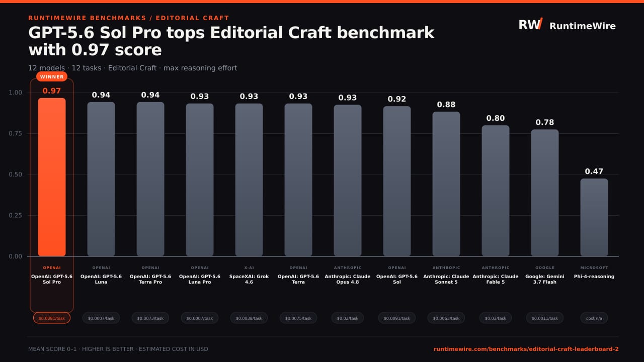644x362 pixels.
Task: Click the 0.93 score above Luna Pro
Action: pyautogui.click(x=200, y=97)
